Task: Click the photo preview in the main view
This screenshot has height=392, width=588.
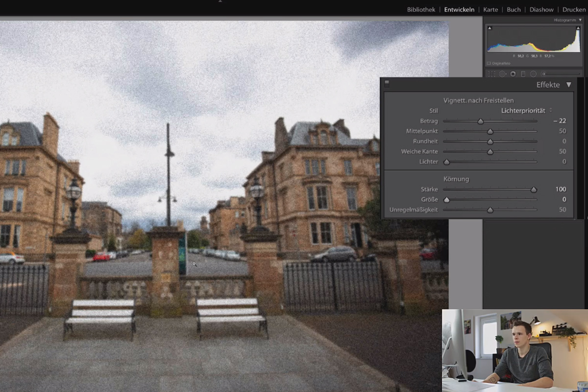Action: [x=224, y=206]
